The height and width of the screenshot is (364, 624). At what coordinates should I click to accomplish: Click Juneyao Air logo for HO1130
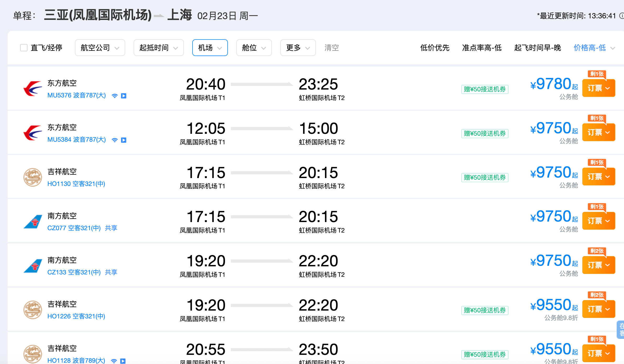[32, 177]
